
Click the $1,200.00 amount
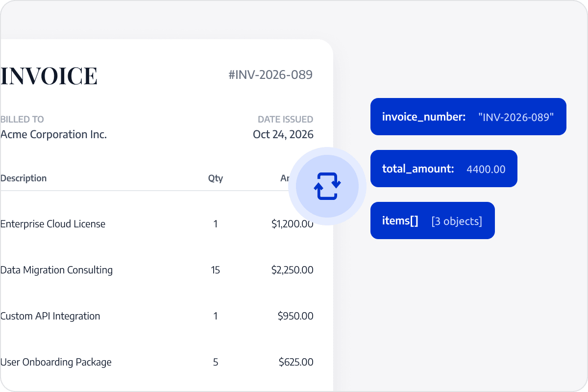coord(293,224)
